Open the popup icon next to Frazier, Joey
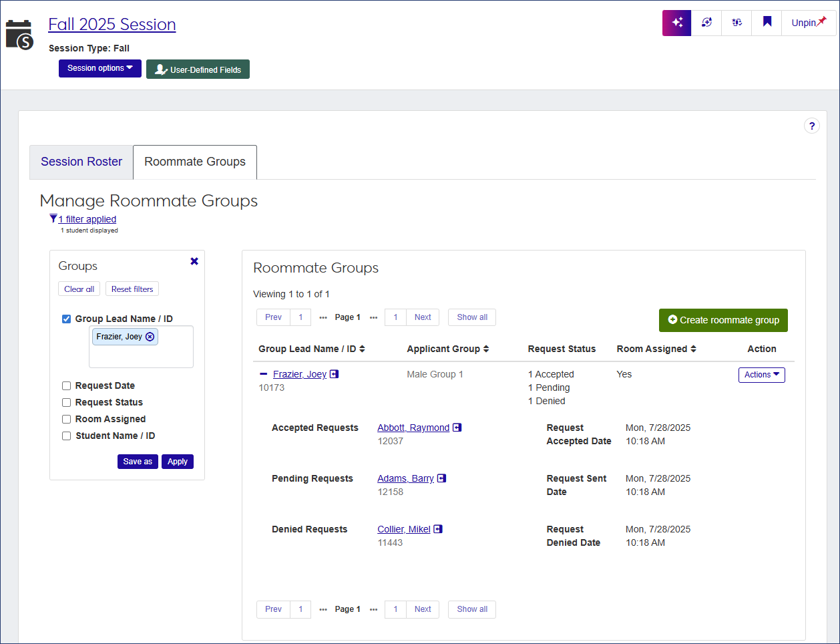The image size is (840, 644). coord(335,374)
